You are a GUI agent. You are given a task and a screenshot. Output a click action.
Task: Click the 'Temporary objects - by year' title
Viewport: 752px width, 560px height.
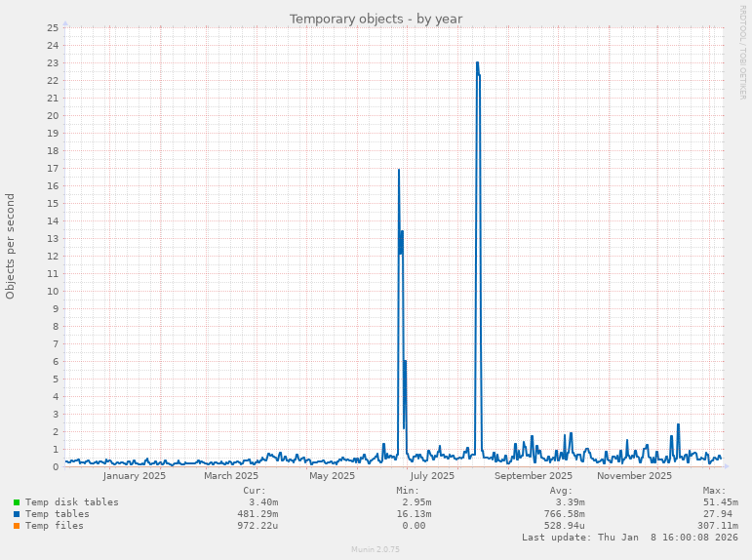(x=376, y=19)
